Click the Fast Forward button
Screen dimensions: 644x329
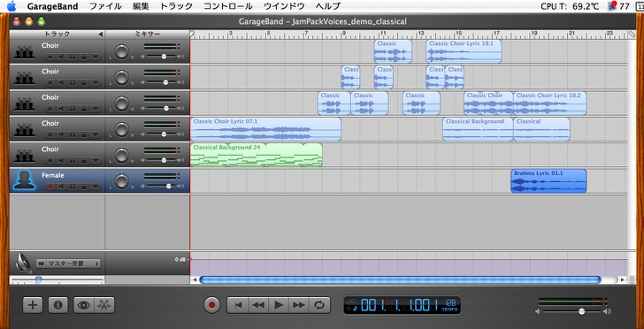(x=299, y=305)
